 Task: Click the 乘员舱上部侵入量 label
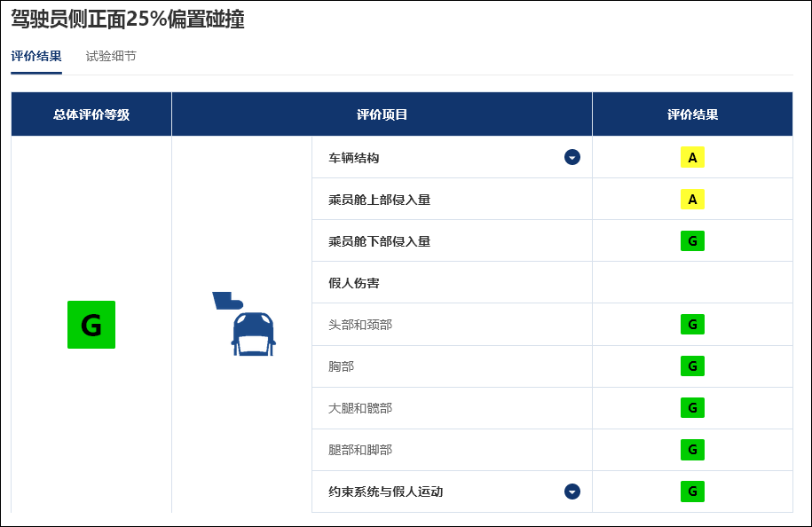[x=380, y=200]
